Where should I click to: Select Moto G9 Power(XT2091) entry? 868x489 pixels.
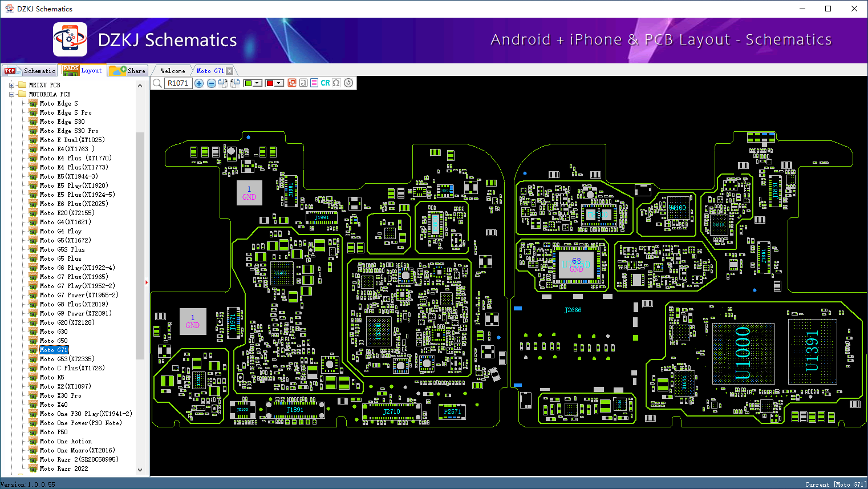click(75, 313)
